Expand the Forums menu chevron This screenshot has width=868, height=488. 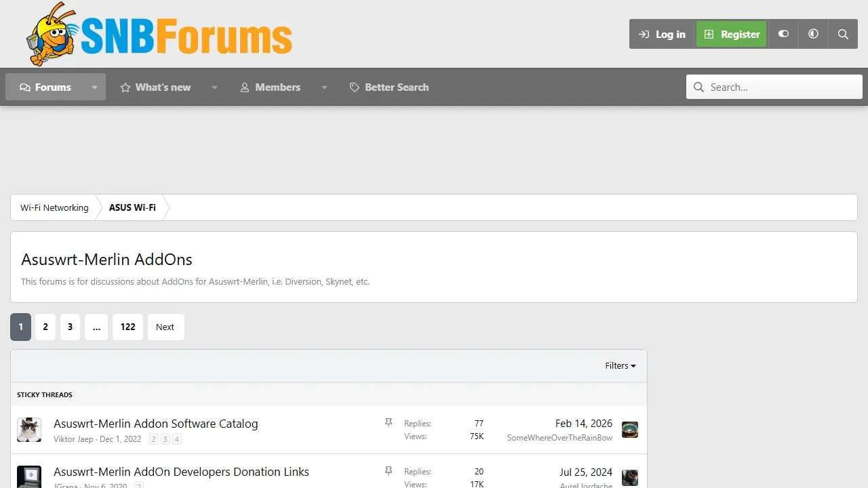click(94, 87)
